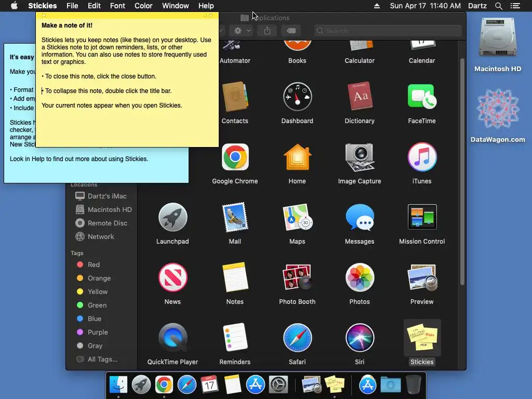The height and width of the screenshot is (399, 532).
Task: Open the Apple menu
Action: tap(14, 6)
